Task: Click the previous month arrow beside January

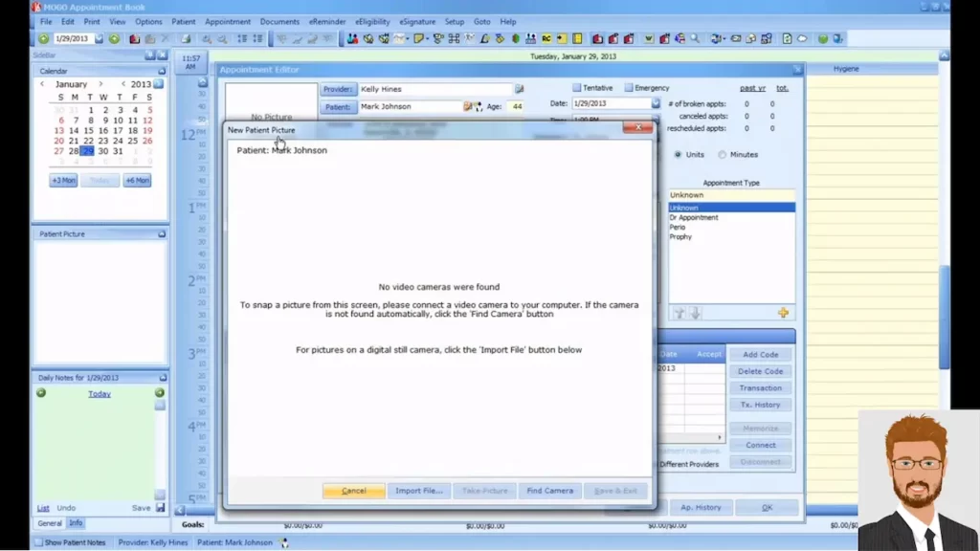Action: click(43, 84)
